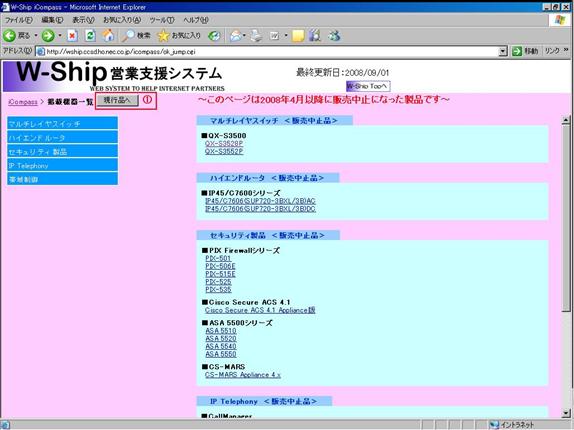This screenshot has width=574, height=430.
Task: Click the green Forward arrow icon
Action: pyautogui.click(x=48, y=35)
